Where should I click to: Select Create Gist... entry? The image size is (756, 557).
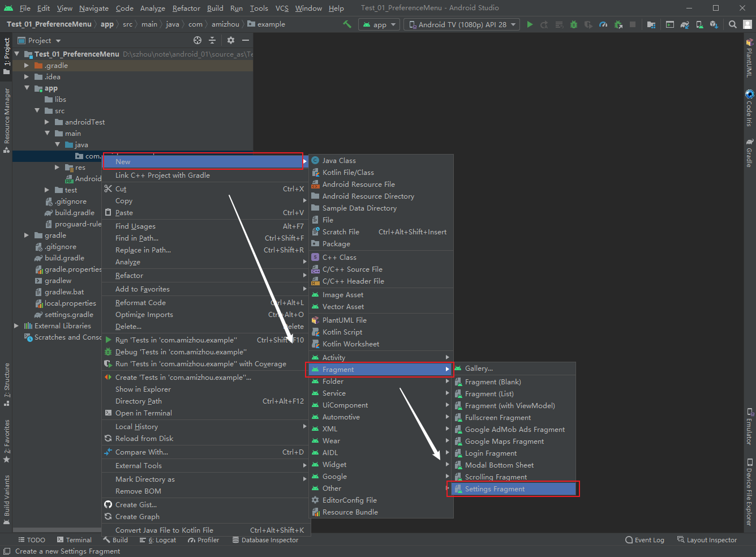(x=205, y=505)
